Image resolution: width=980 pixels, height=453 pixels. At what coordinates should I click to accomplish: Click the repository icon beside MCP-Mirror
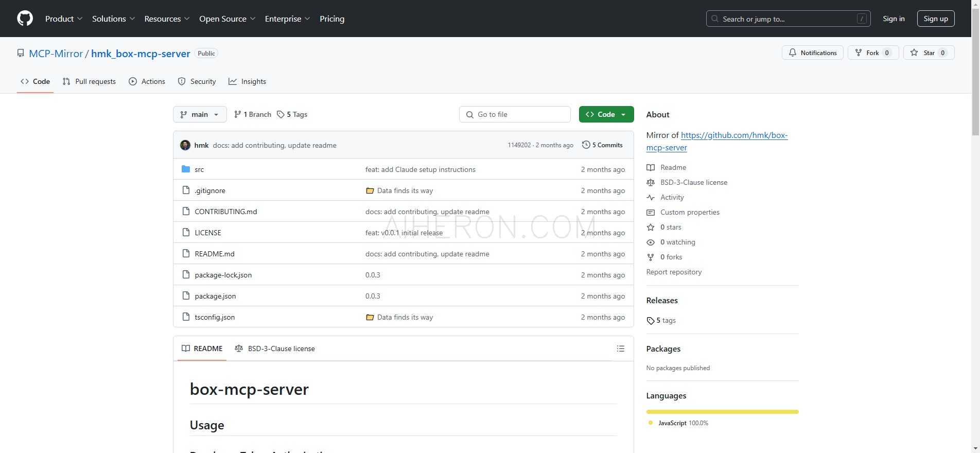pos(21,53)
